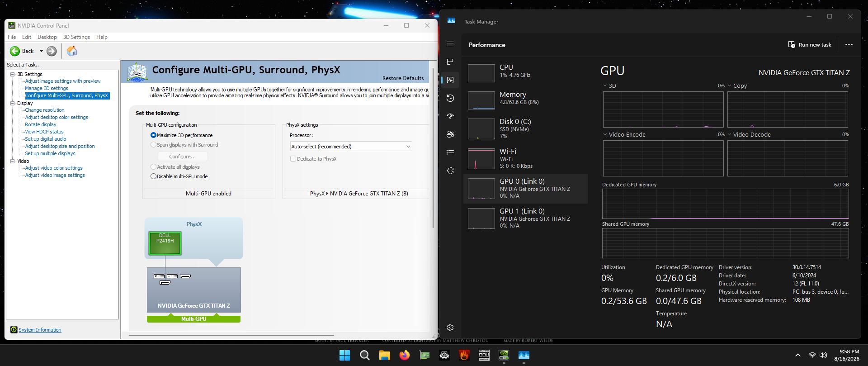Open the volume icon in system tray
This screenshot has height=366, width=868.
click(x=823, y=355)
